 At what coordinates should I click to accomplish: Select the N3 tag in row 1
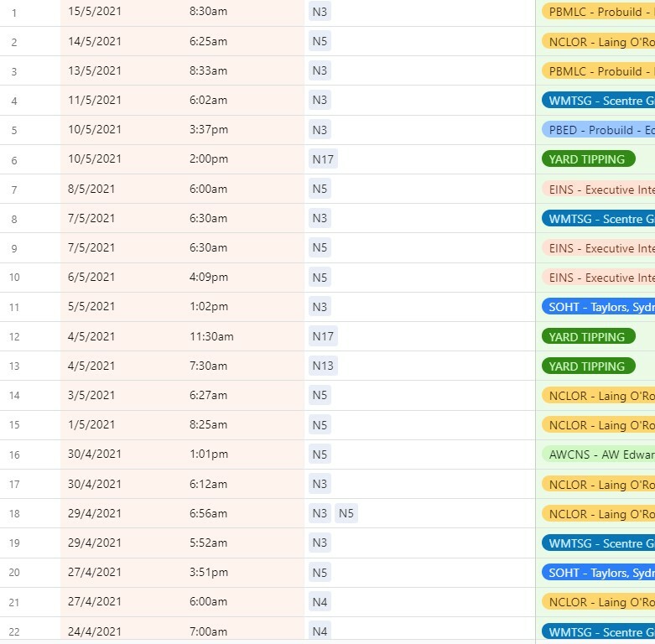click(x=320, y=12)
